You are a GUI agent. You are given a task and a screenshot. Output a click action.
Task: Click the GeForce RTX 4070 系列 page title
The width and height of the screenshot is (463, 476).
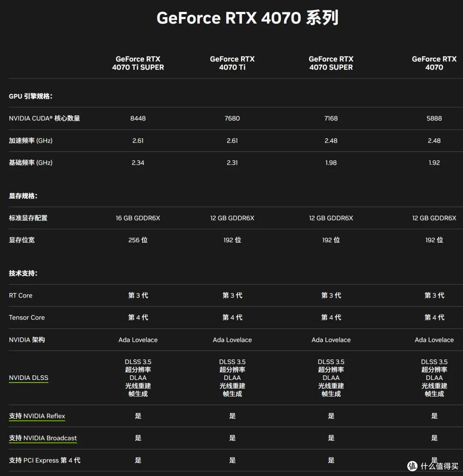tap(247, 18)
